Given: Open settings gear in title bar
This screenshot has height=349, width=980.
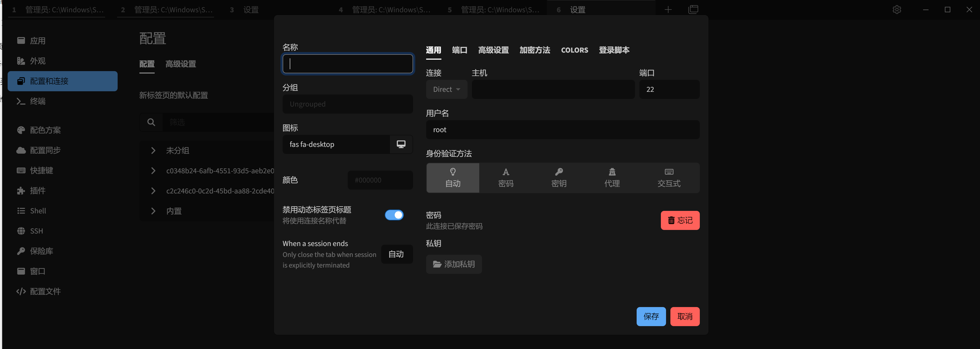Looking at the screenshot, I should pyautogui.click(x=897, y=10).
